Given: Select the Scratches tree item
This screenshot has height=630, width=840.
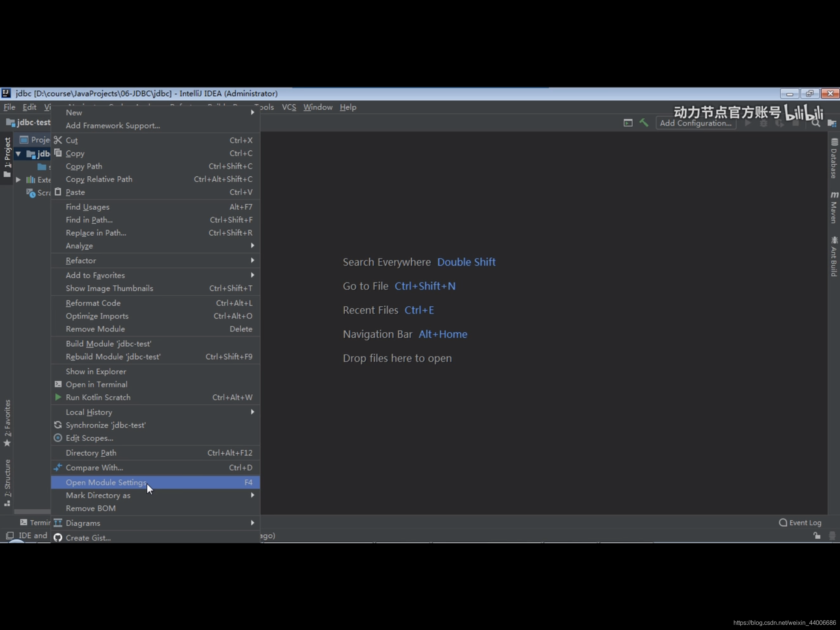Looking at the screenshot, I should coord(39,193).
